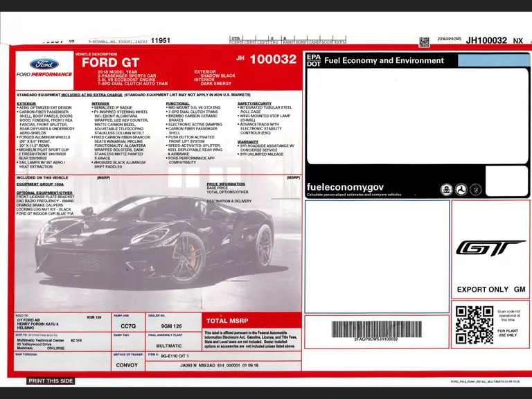Click the 'JH100032 NX' code at the top margin
532x399 pixels.
[x=495, y=41]
